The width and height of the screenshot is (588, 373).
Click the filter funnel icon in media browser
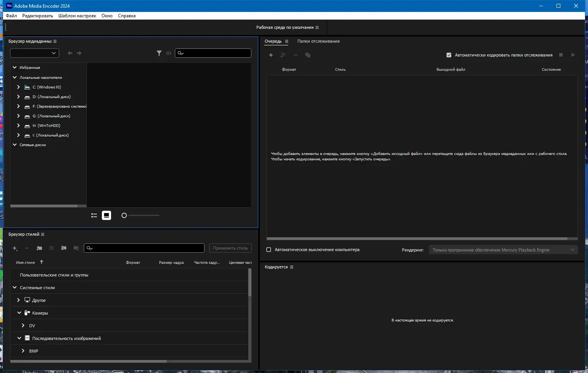[159, 53]
